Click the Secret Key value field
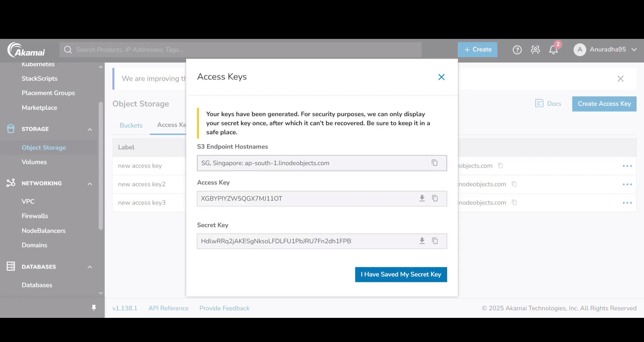 point(322,241)
